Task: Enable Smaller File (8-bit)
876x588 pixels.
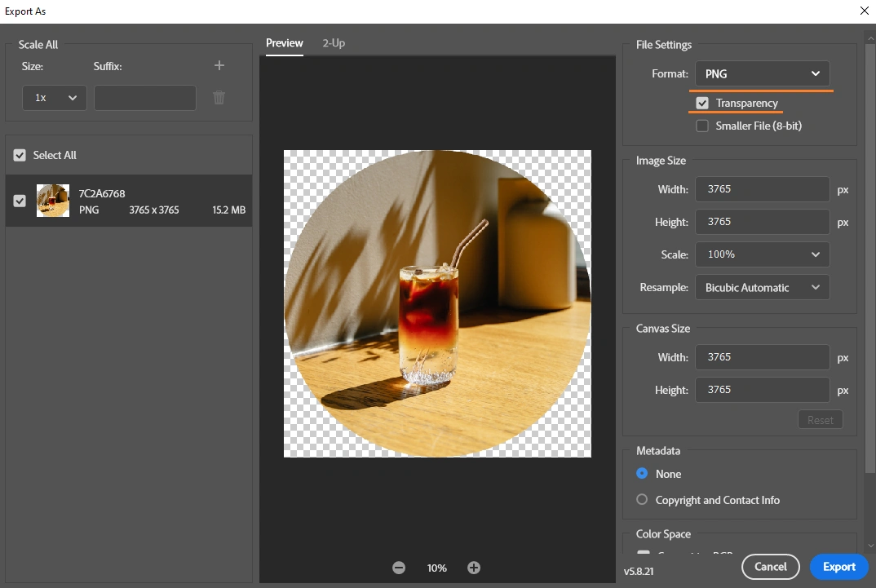Action: 702,126
